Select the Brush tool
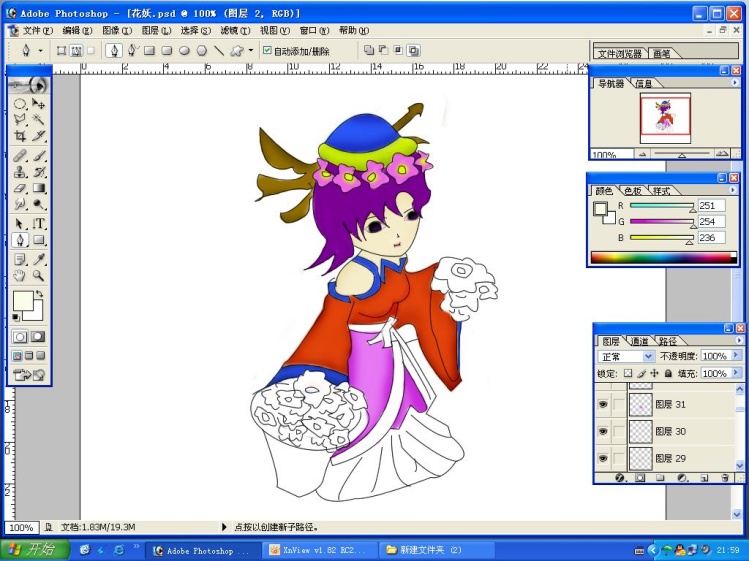The width and height of the screenshot is (749, 561). [38, 156]
